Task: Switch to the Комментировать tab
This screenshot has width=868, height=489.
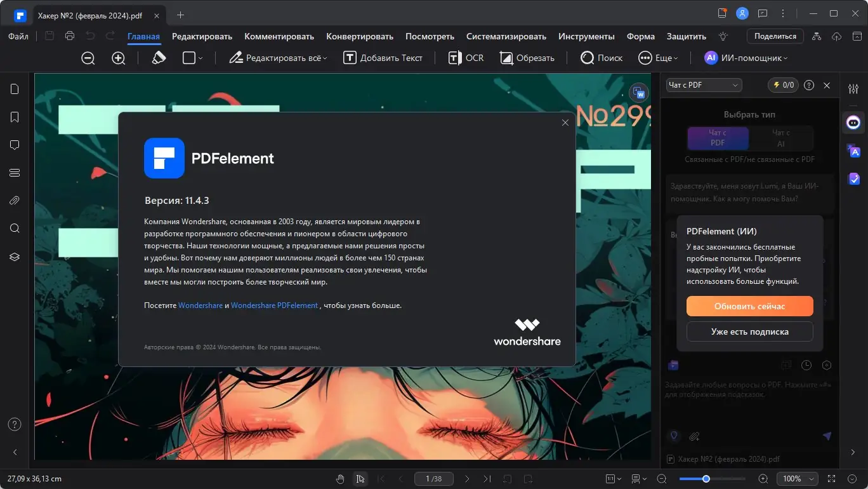Action: click(x=279, y=36)
